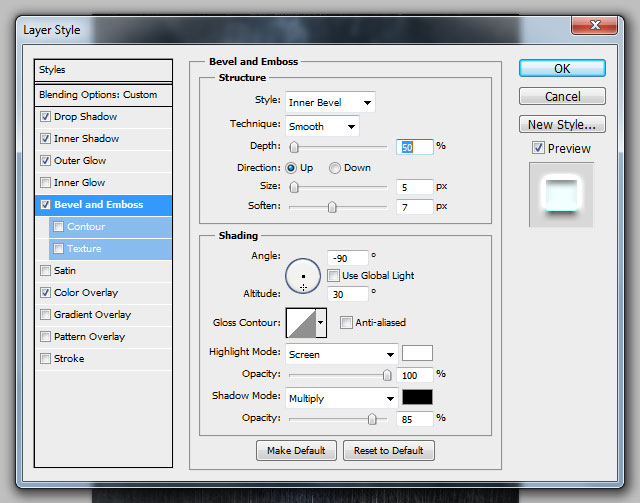Open the Texture sub-settings row
Image resolution: width=640 pixels, height=503 pixels.
[x=110, y=249]
